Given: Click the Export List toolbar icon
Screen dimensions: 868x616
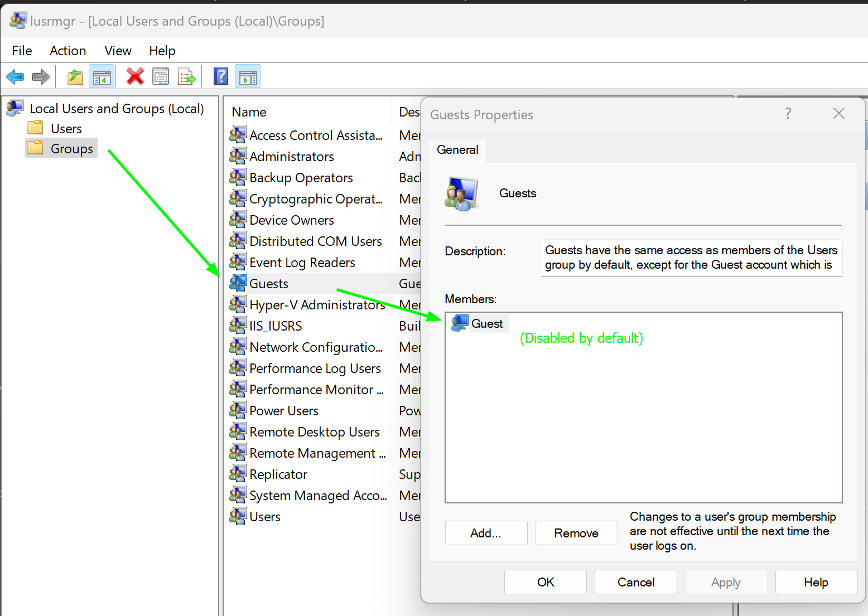Looking at the screenshot, I should tap(187, 76).
